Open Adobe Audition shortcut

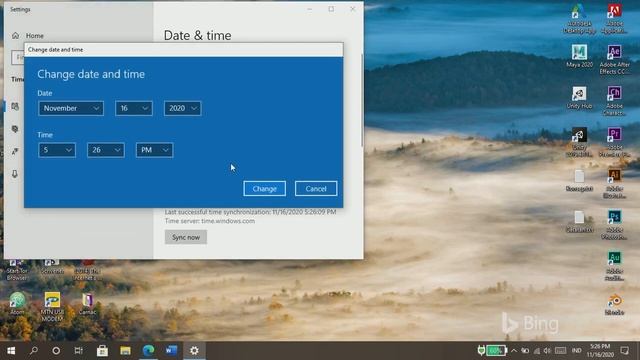[x=614, y=266]
